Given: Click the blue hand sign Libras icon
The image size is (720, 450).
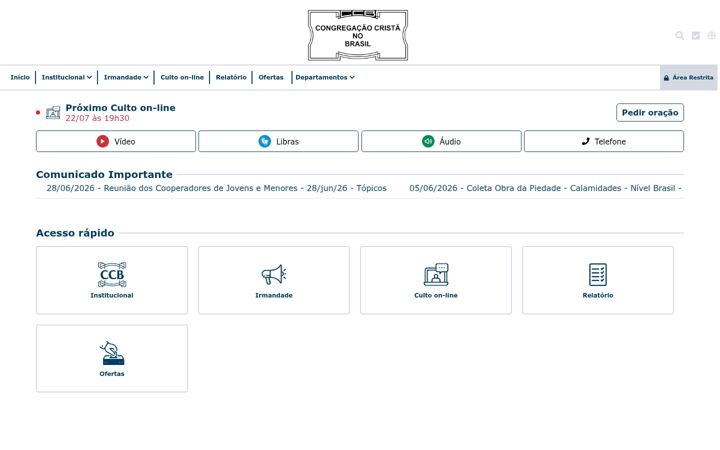Looking at the screenshot, I should (x=264, y=141).
